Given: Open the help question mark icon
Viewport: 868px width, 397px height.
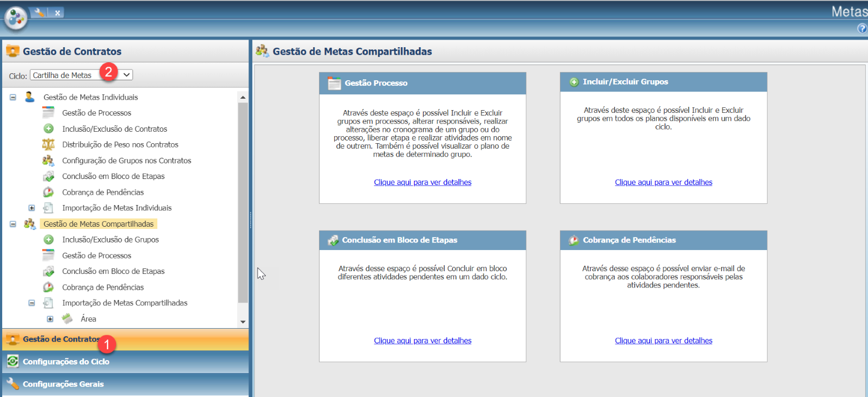Looking at the screenshot, I should tap(861, 28).
